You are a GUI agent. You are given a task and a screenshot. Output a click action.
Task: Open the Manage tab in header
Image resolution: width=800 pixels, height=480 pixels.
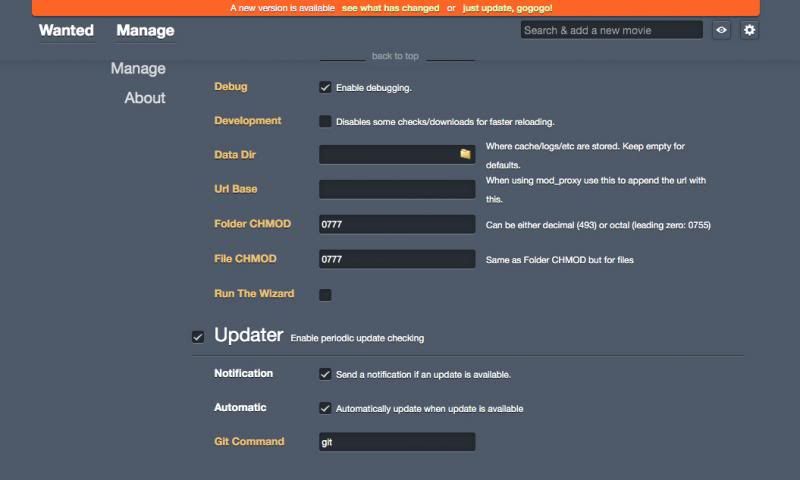click(145, 30)
